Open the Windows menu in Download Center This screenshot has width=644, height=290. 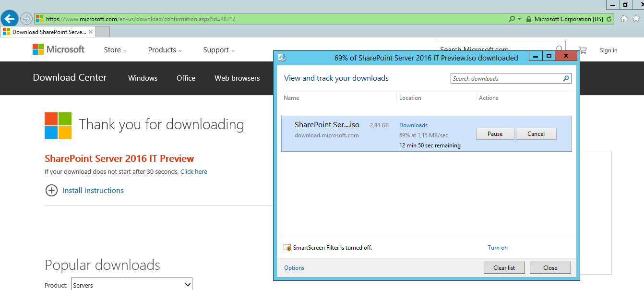tap(143, 78)
